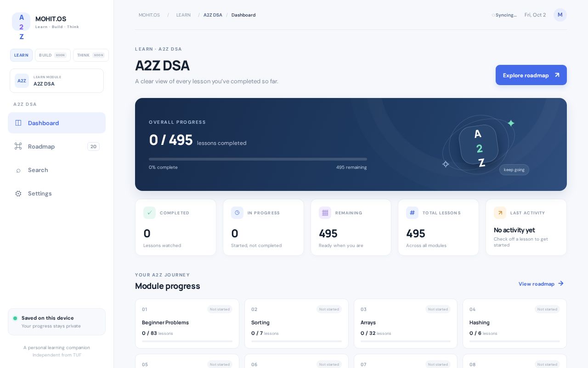
Task: Click the Total Lessons hash icon
Action: pos(412,213)
